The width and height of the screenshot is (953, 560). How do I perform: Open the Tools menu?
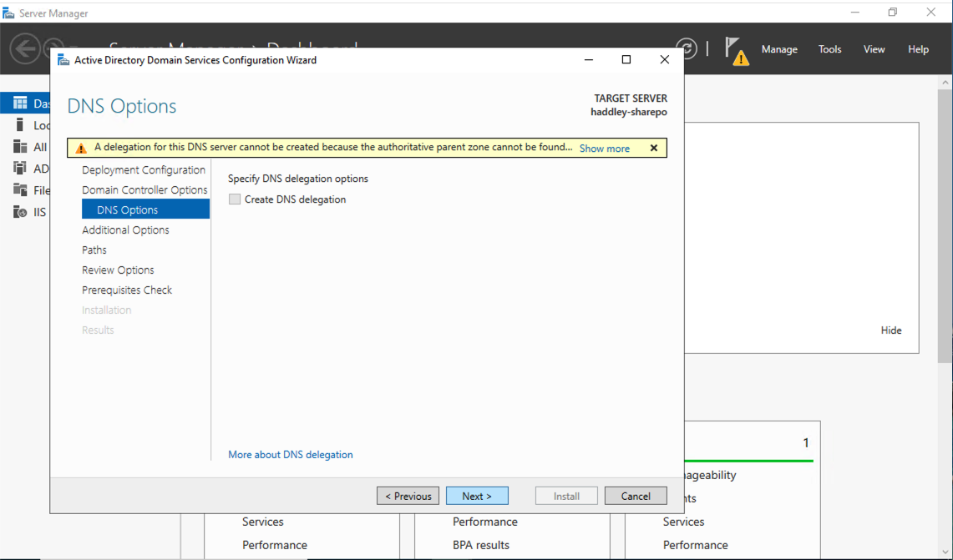[829, 49]
